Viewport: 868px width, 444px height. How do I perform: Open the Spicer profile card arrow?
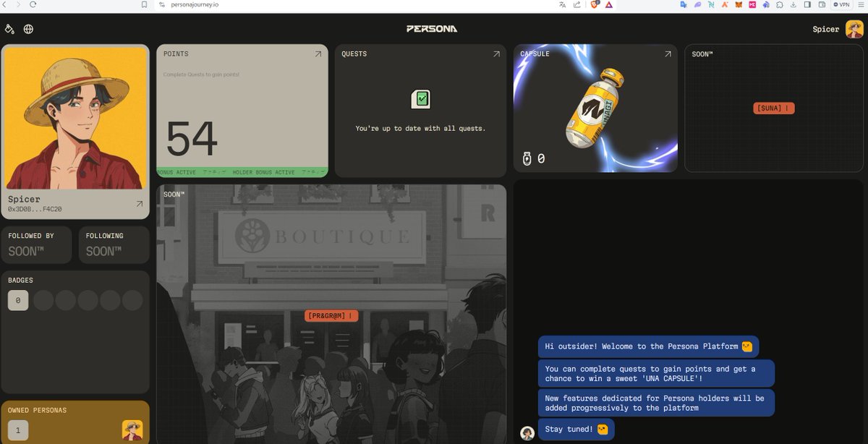[139, 205]
